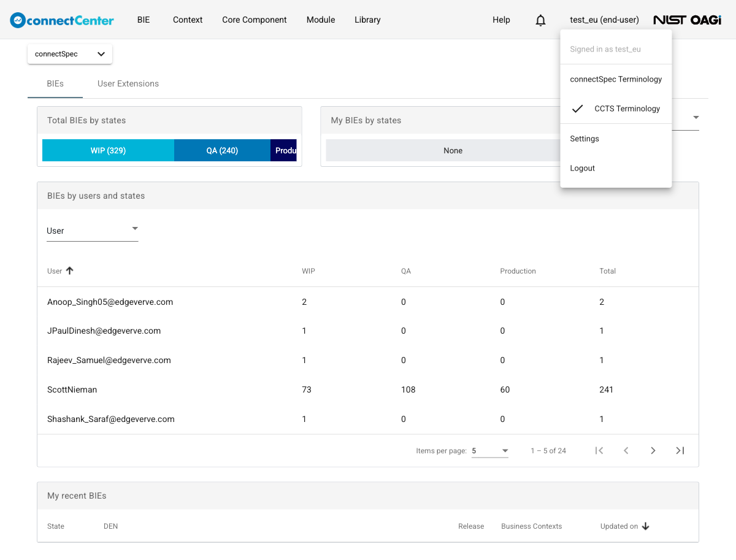The image size is (736, 560).
Task: Click the QA (240) bar segment
Action: tap(222, 150)
